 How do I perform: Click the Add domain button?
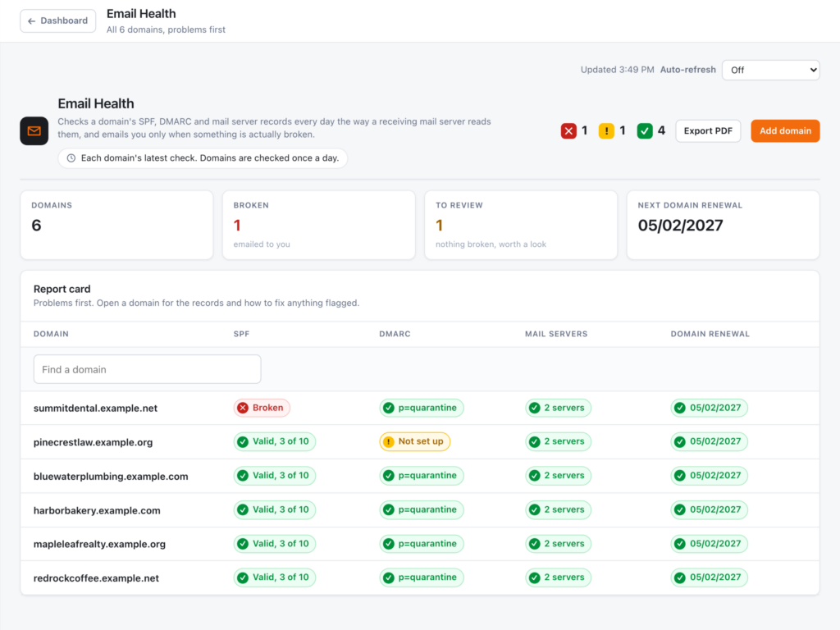pyautogui.click(x=785, y=130)
